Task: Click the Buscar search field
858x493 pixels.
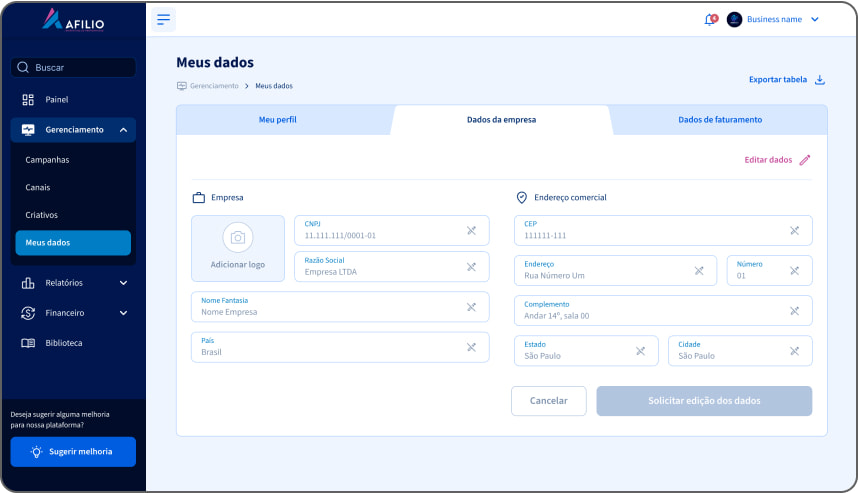Action: (x=74, y=68)
